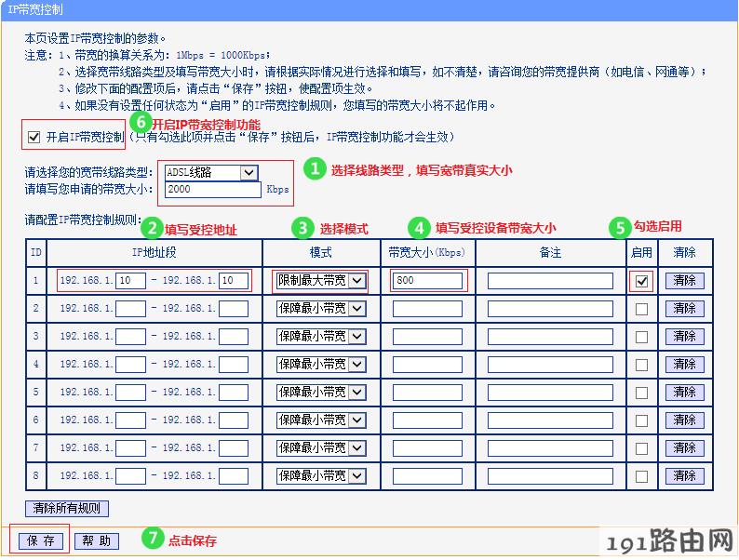Click the IP地址段 column header
Image resolution: width=739 pixels, height=560 pixels.
pyautogui.click(x=155, y=252)
